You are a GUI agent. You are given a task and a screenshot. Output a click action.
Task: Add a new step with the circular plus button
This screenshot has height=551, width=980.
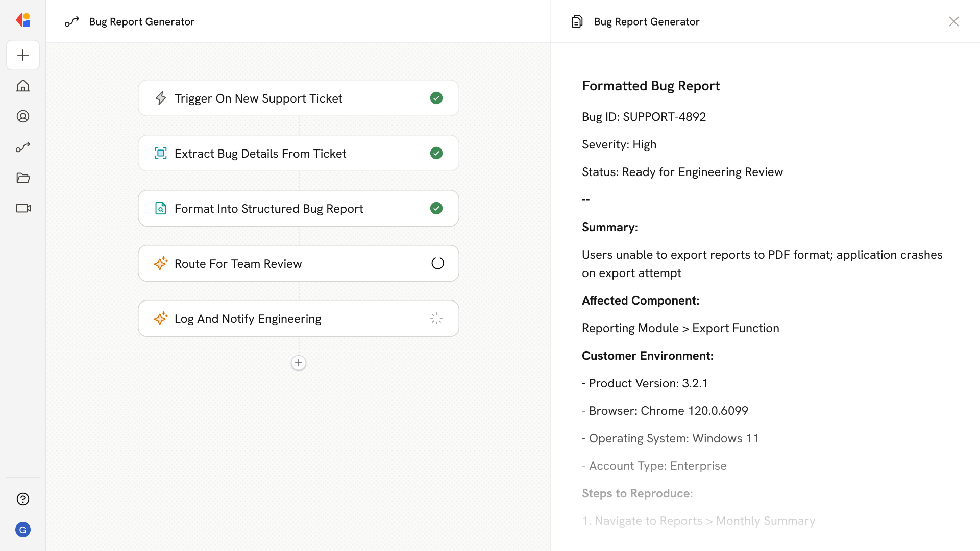299,363
